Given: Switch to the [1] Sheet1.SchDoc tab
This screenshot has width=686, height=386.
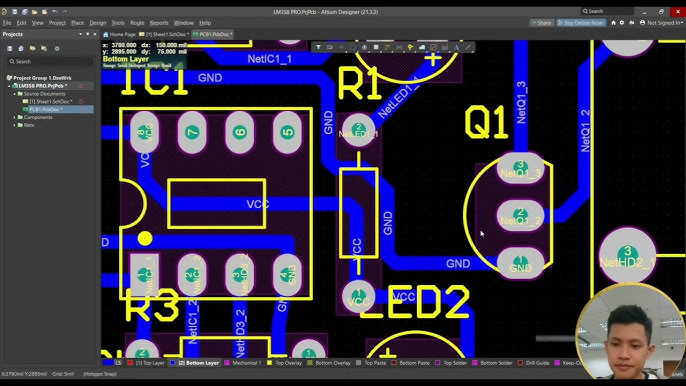Looking at the screenshot, I should [164, 34].
